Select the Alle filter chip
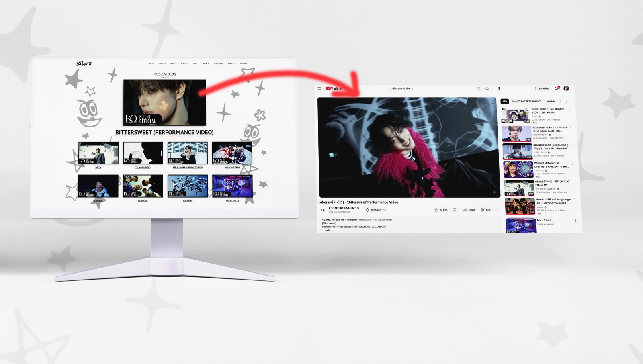Screen dimensions: 643x364 point(505,102)
